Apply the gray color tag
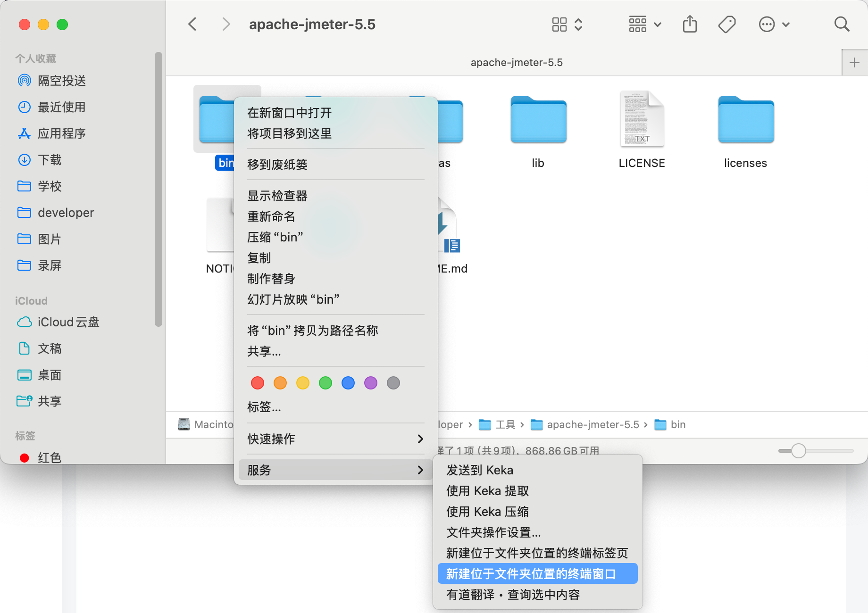The image size is (868, 613). pos(393,383)
